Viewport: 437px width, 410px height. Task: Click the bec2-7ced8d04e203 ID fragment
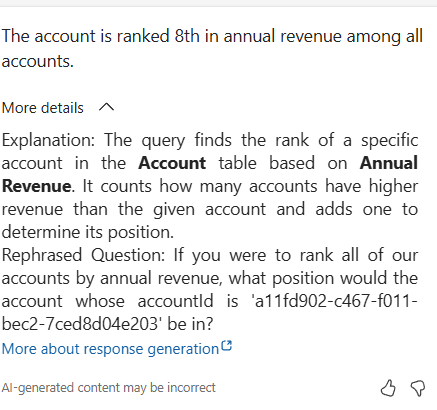[81, 324]
